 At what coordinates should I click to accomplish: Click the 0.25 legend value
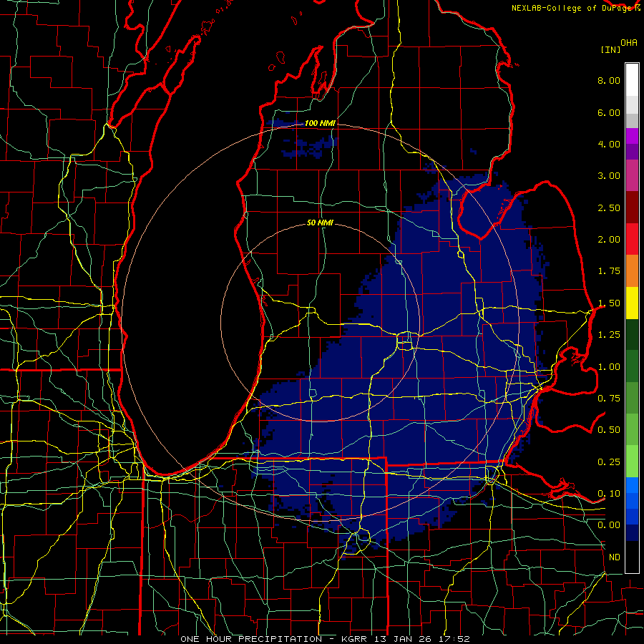point(609,462)
